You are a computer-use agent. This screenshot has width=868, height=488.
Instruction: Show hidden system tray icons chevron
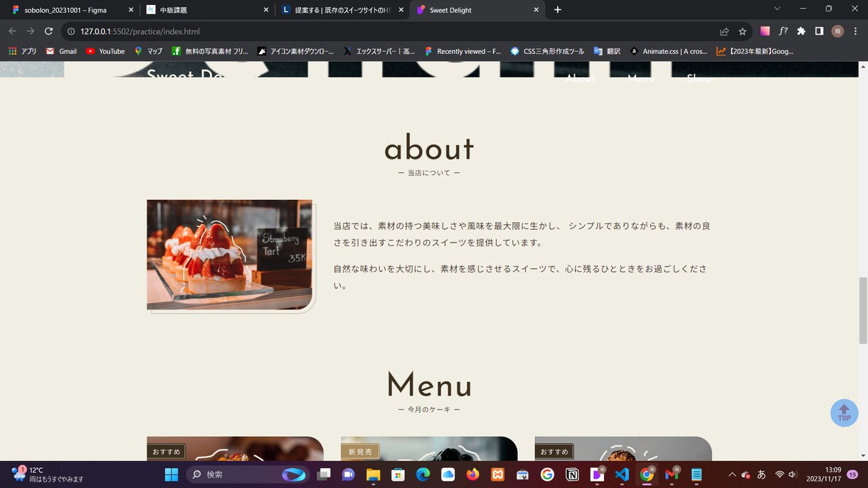tap(732, 474)
